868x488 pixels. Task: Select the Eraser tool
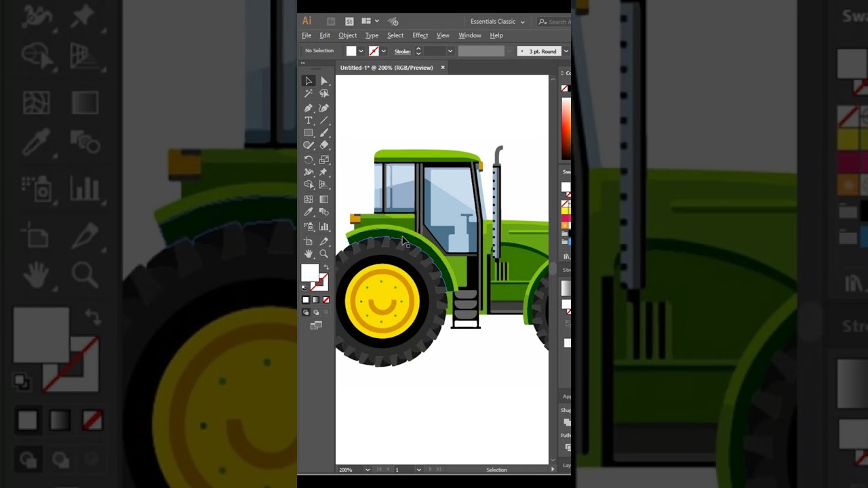click(x=324, y=145)
